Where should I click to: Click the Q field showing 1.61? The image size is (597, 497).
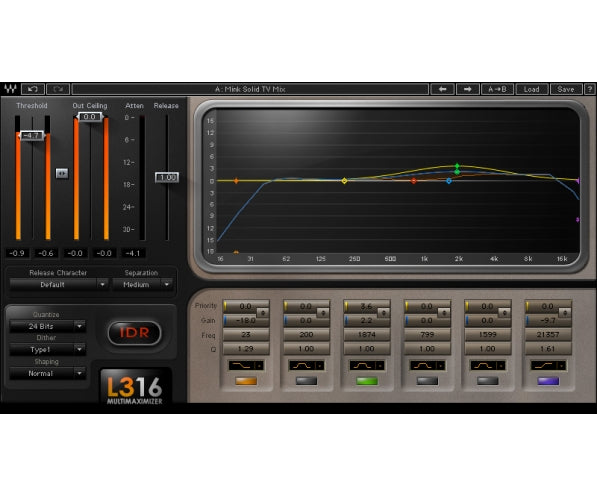[548, 349]
